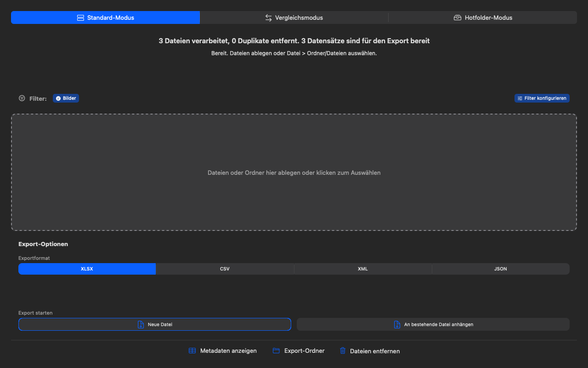Switch to Hotfolder-Modus tab
588x368 pixels.
coord(483,17)
